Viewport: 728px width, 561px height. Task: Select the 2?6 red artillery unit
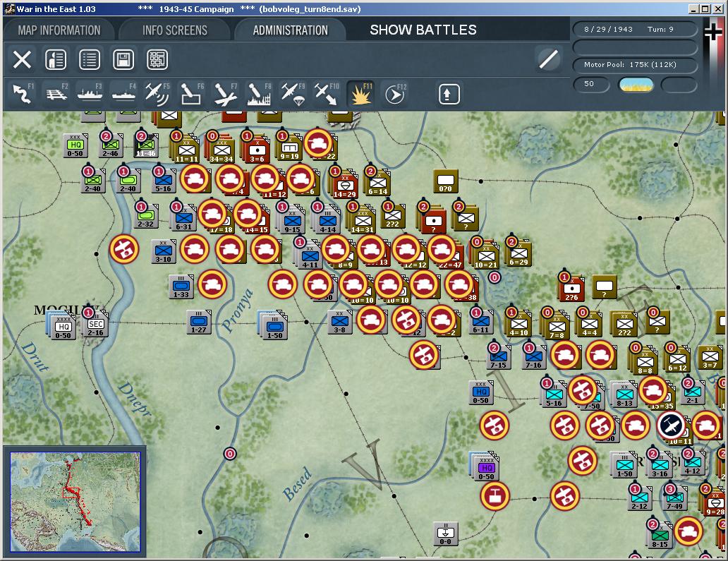571,289
